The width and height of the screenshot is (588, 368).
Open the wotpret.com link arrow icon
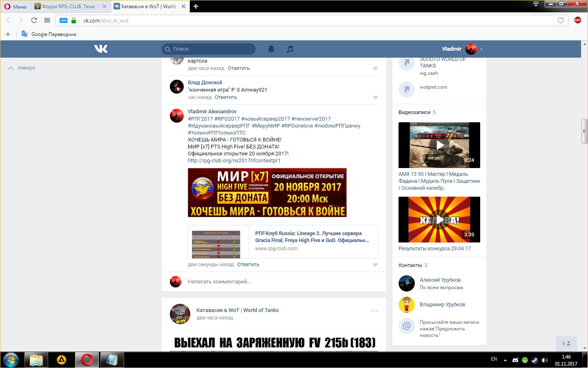click(407, 89)
